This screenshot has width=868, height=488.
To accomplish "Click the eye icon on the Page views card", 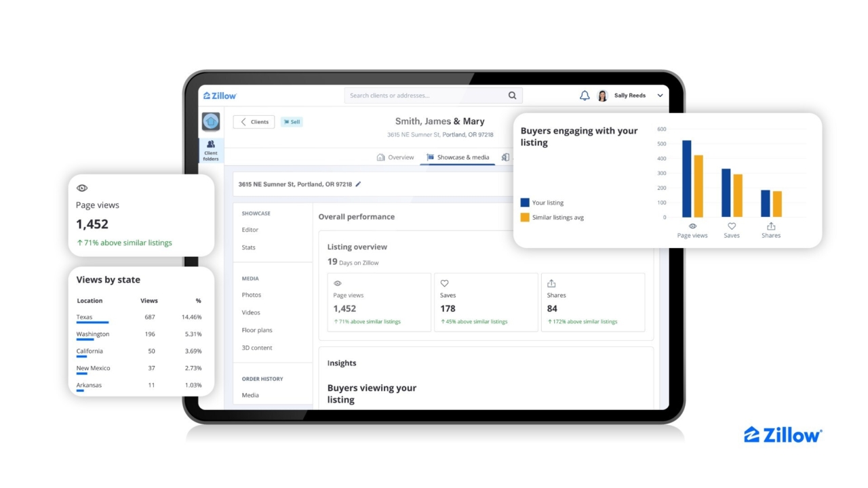I will click(x=338, y=283).
